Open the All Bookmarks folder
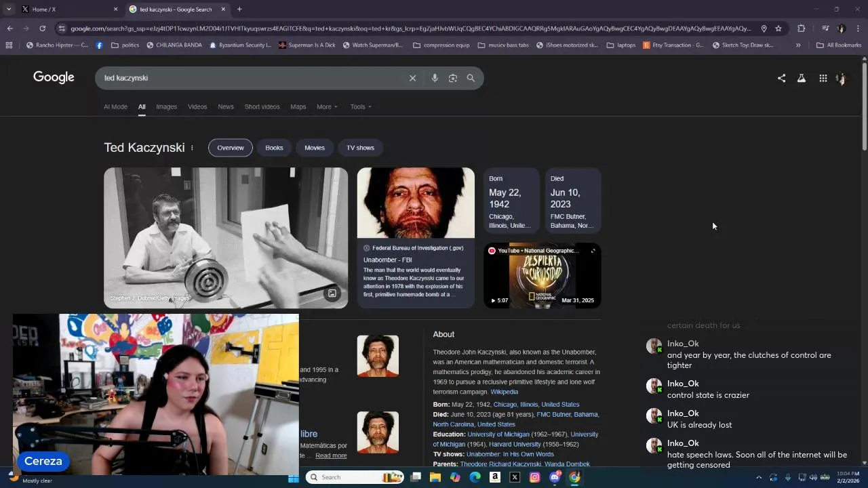 (839, 45)
